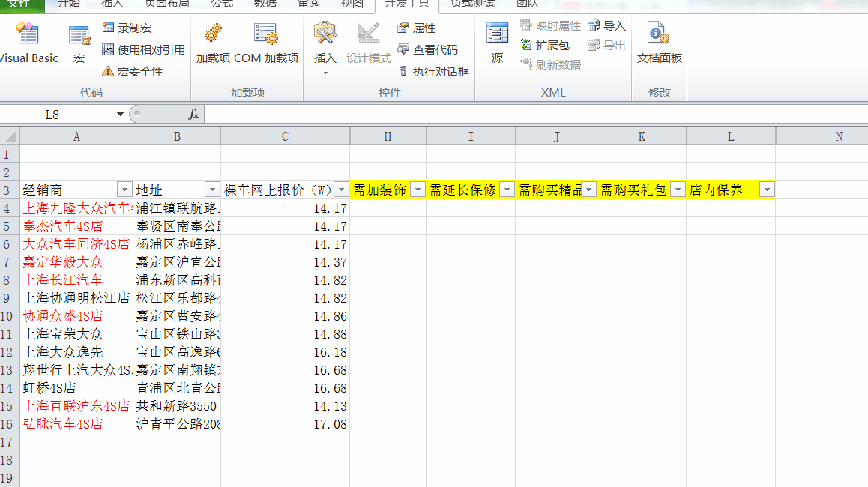Click cell 大众汽车同济4S店

(76, 244)
